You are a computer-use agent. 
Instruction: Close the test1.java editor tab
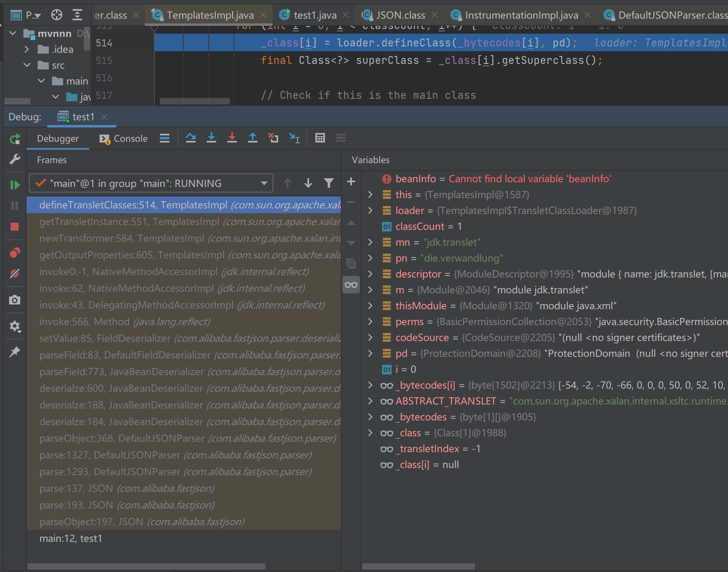[x=346, y=15]
